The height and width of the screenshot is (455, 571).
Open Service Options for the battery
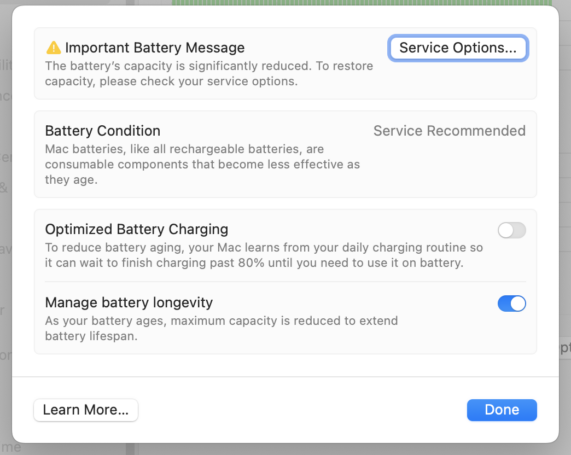pos(458,48)
